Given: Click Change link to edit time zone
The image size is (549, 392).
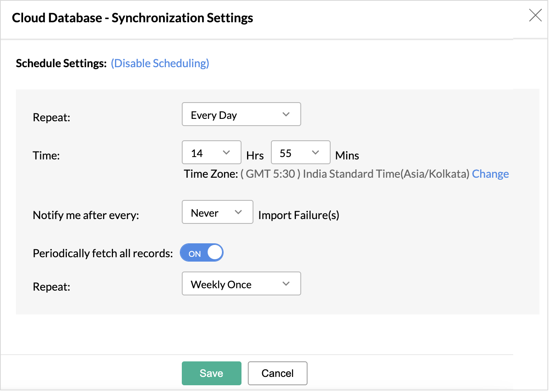Looking at the screenshot, I should [490, 174].
